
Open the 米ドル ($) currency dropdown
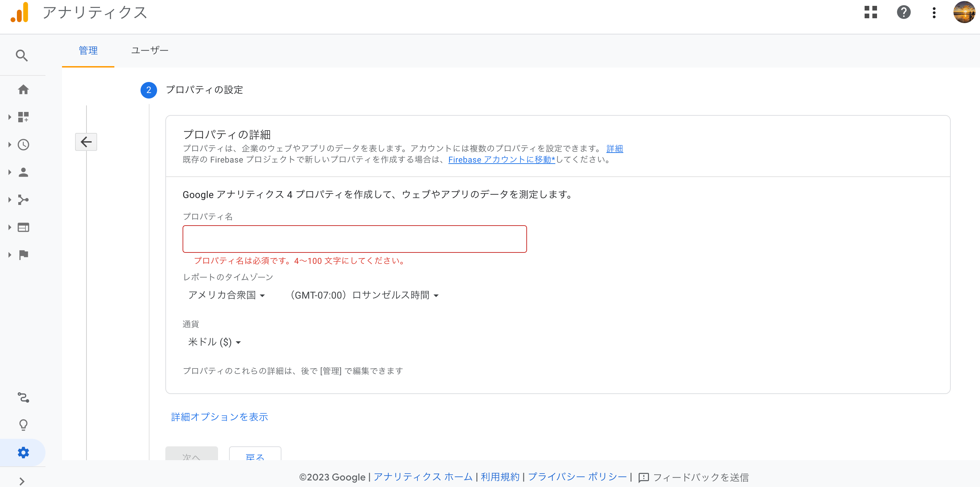pos(214,342)
